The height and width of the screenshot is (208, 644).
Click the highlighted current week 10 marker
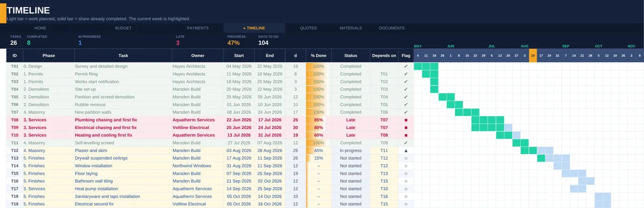point(533,55)
